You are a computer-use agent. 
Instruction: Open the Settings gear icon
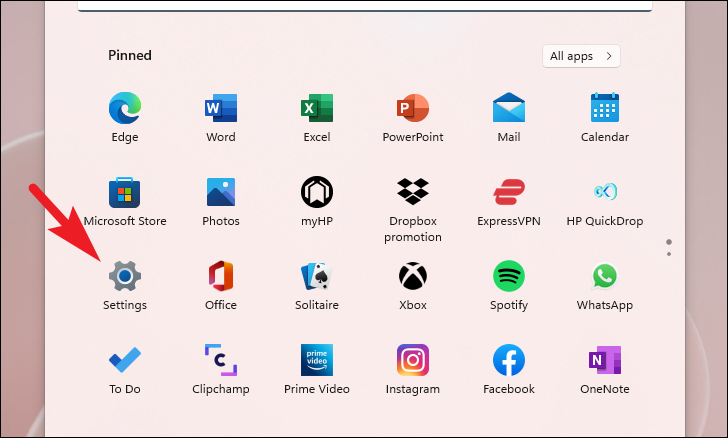125,276
